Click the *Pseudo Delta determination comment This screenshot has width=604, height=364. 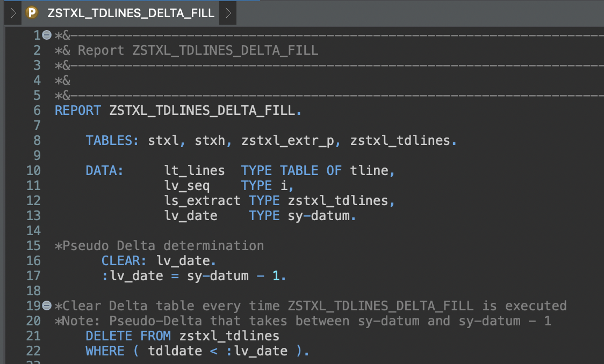(160, 245)
